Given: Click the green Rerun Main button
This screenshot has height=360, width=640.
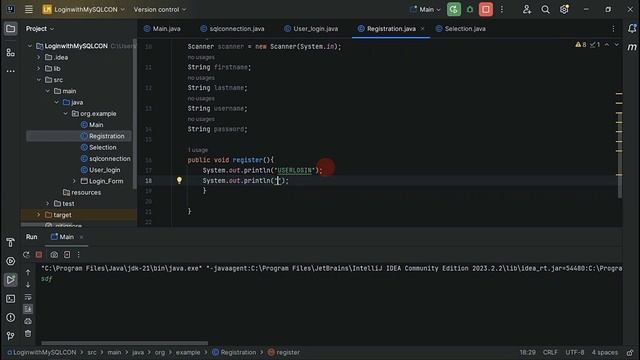Looking at the screenshot, I should click(453, 9).
